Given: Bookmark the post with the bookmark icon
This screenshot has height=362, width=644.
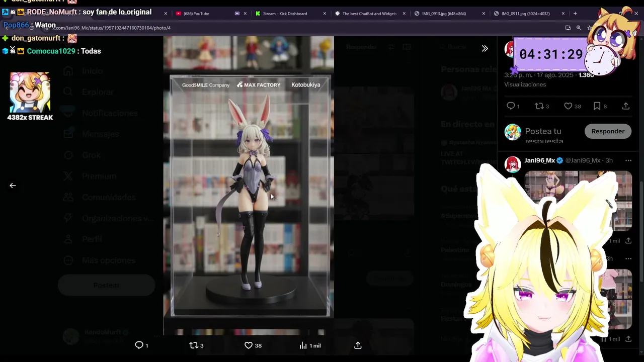Looking at the screenshot, I should tap(597, 106).
